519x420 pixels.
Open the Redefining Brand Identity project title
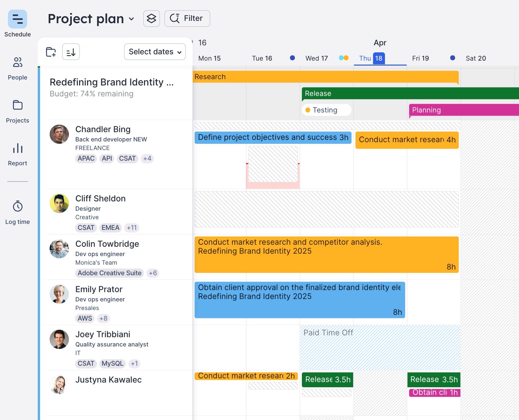point(112,82)
